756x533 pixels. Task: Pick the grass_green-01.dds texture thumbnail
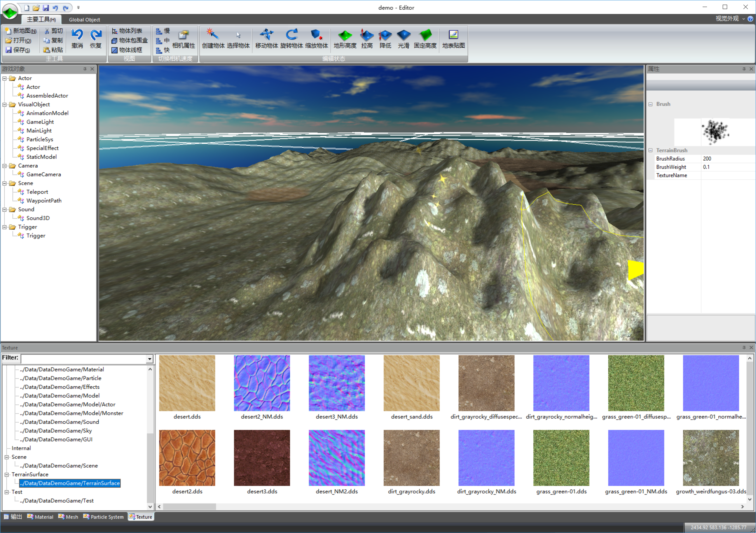561,458
